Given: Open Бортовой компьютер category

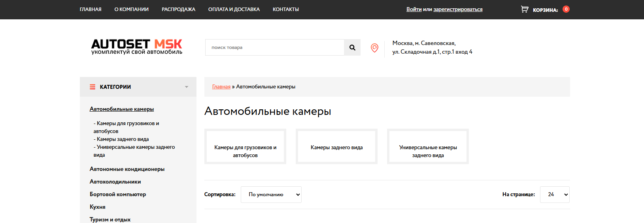Looking at the screenshot, I should [118, 194].
